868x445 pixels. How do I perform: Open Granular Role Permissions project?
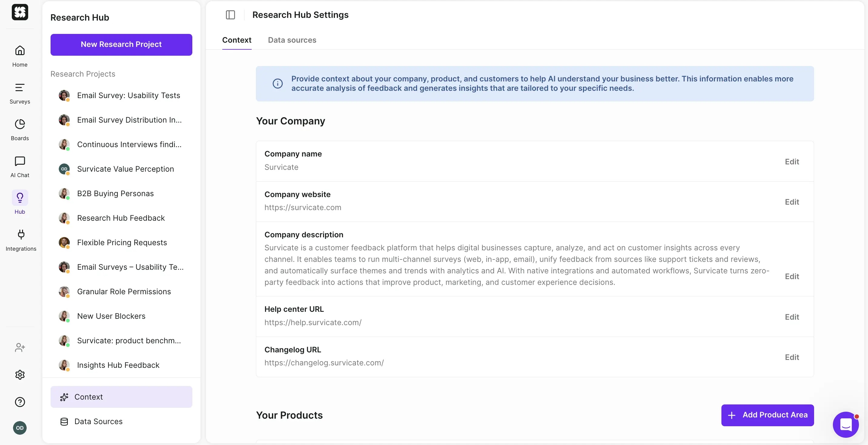click(x=121, y=292)
